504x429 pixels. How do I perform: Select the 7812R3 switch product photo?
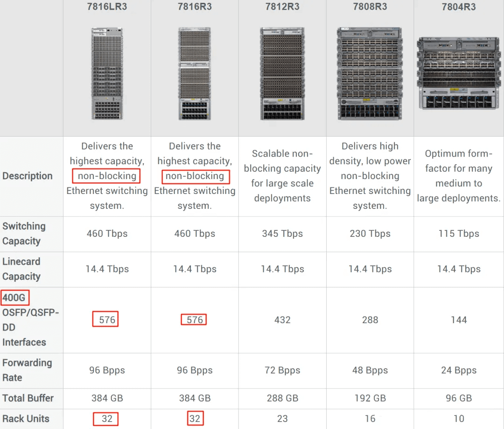(x=282, y=73)
